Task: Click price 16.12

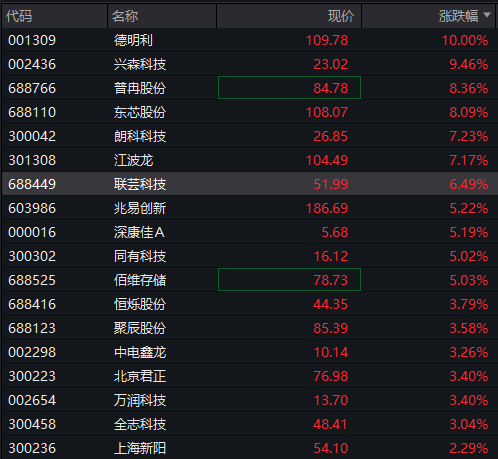Action: (331, 256)
